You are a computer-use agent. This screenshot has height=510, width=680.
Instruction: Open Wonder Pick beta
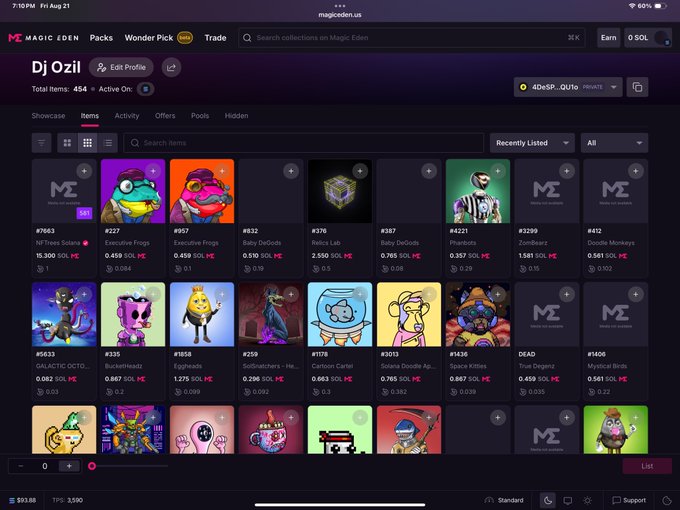(x=159, y=38)
